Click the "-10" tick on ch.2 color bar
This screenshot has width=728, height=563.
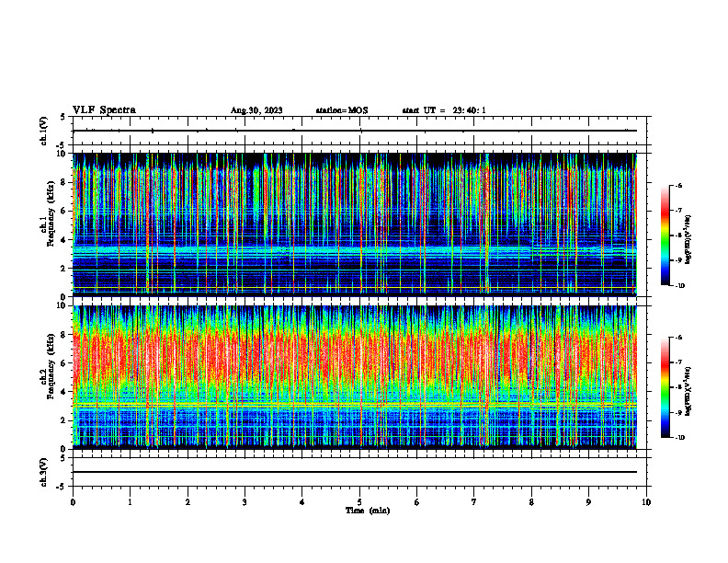point(680,438)
